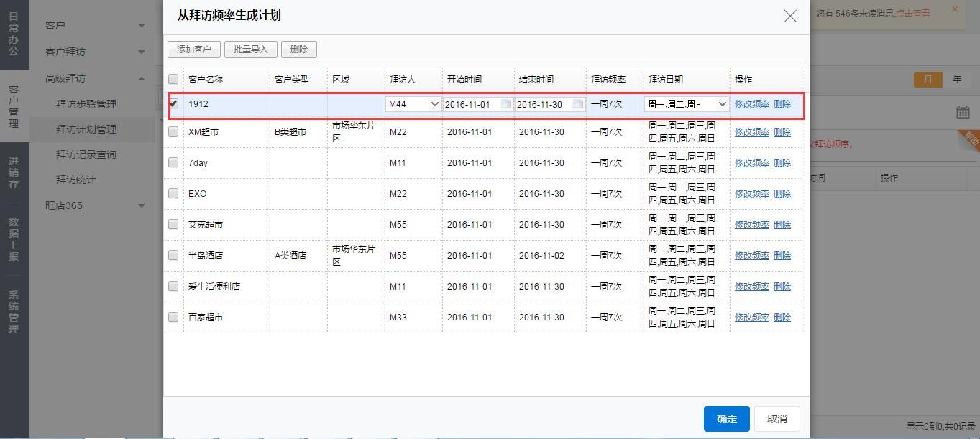The image size is (980, 439).
Task: Go to 拜访统计 sidebar item
Action: (x=76, y=180)
